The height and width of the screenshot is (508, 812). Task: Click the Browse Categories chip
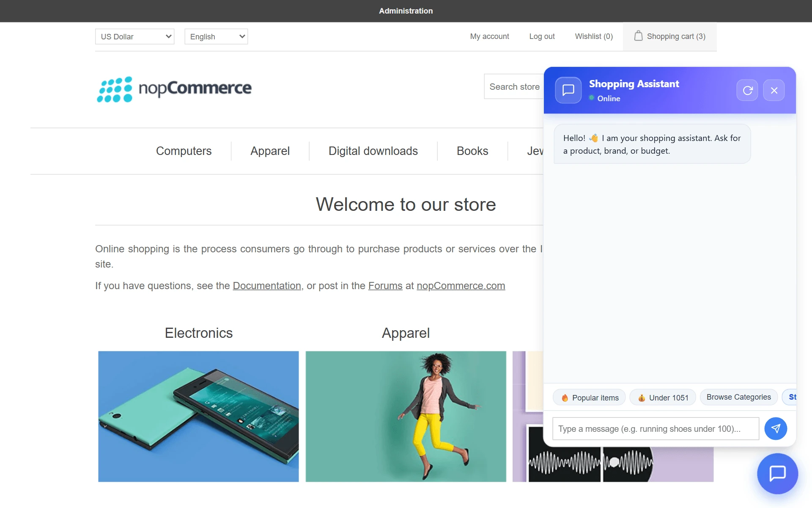[x=738, y=397]
